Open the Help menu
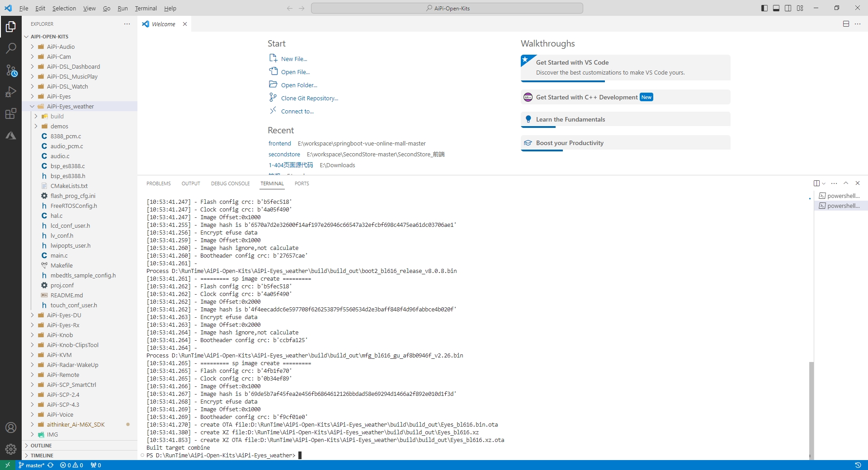Viewport: 868px width, 470px height. 170,8
